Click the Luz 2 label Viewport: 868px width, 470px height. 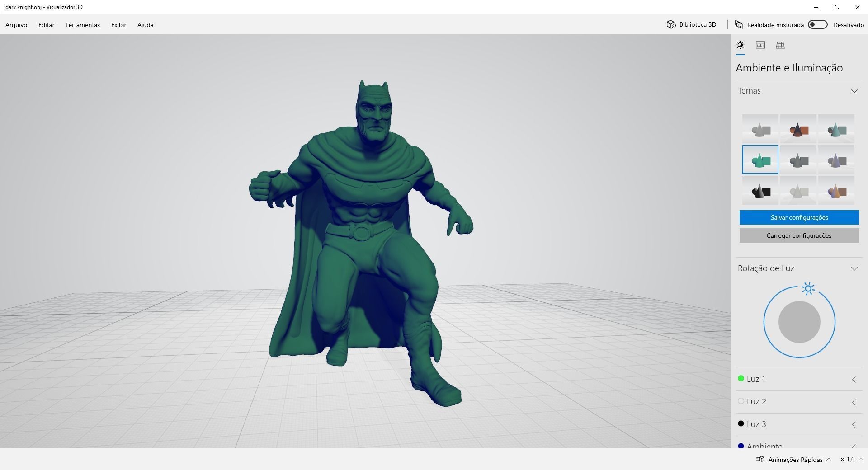[756, 402]
